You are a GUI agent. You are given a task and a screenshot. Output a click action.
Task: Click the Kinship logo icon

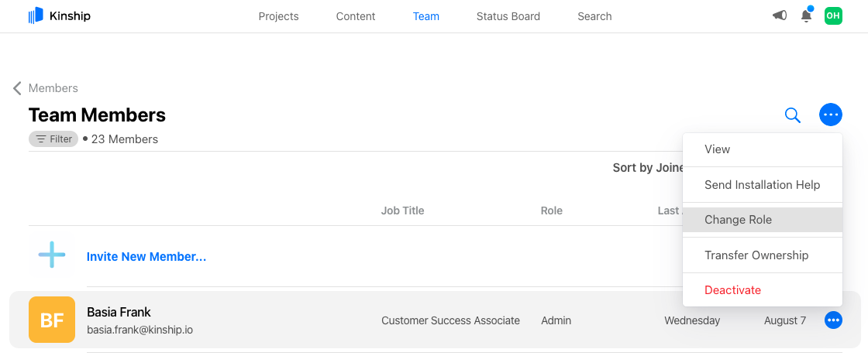(x=36, y=15)
